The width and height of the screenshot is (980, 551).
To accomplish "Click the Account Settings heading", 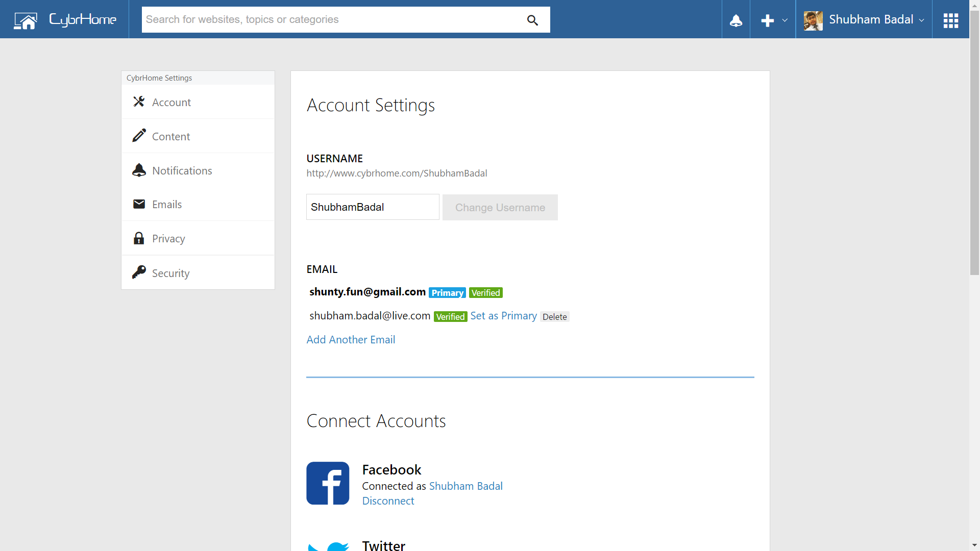I will 371,105.
